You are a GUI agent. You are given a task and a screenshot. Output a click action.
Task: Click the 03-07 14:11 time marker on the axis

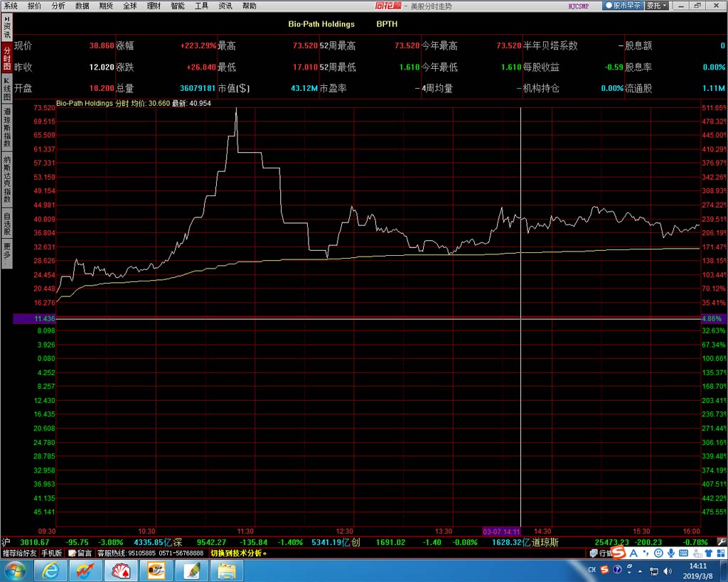click(501, 532)
